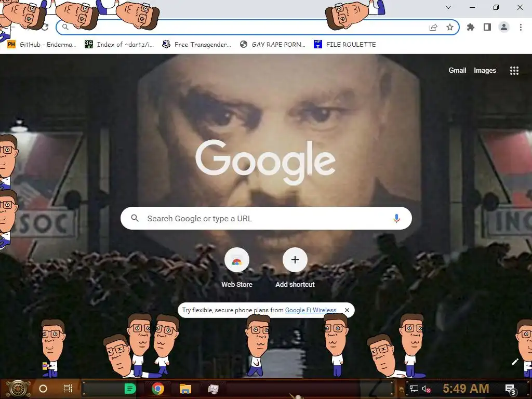
Task: Click the muted volume tray icon
Action: [x=426, y=389]
